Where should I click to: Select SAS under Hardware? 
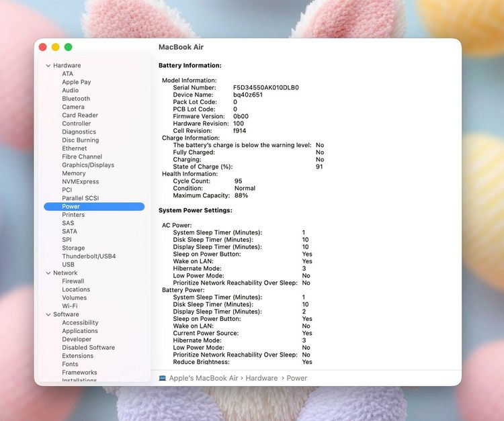[x=68, y=223]
